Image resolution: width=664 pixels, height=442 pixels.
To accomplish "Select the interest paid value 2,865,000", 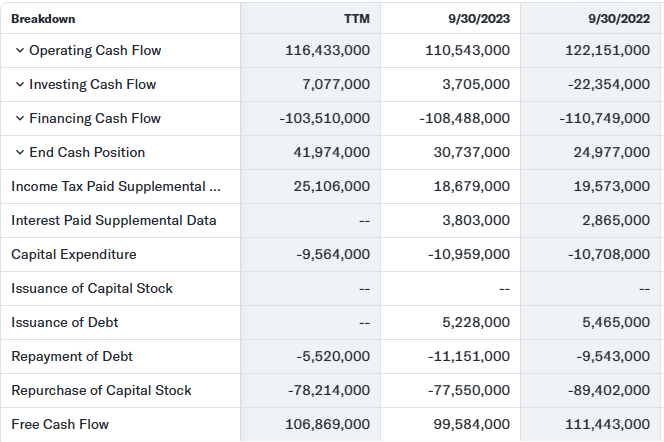I will coord(616,220).
